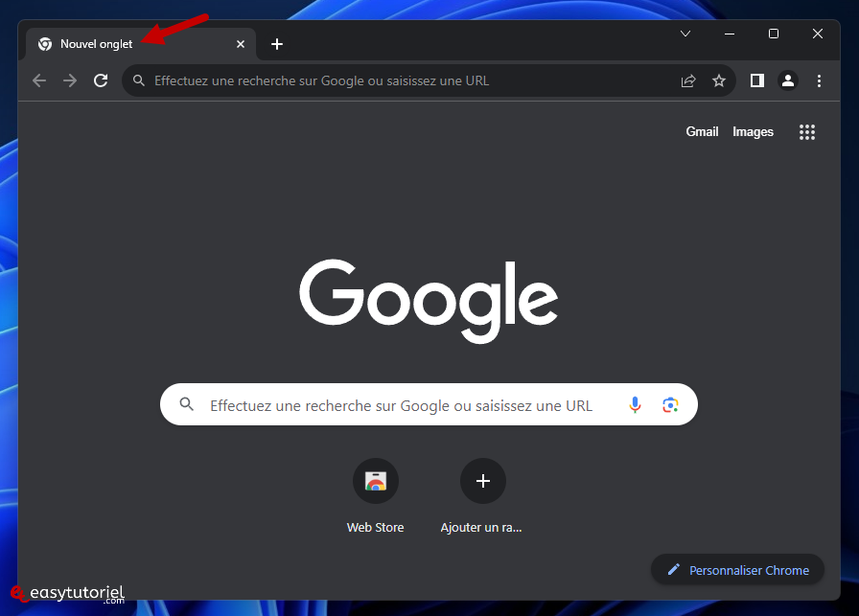859x616 pixels.
Task: Click the "Ajouter un ra..." label
Action: (481, 527)
